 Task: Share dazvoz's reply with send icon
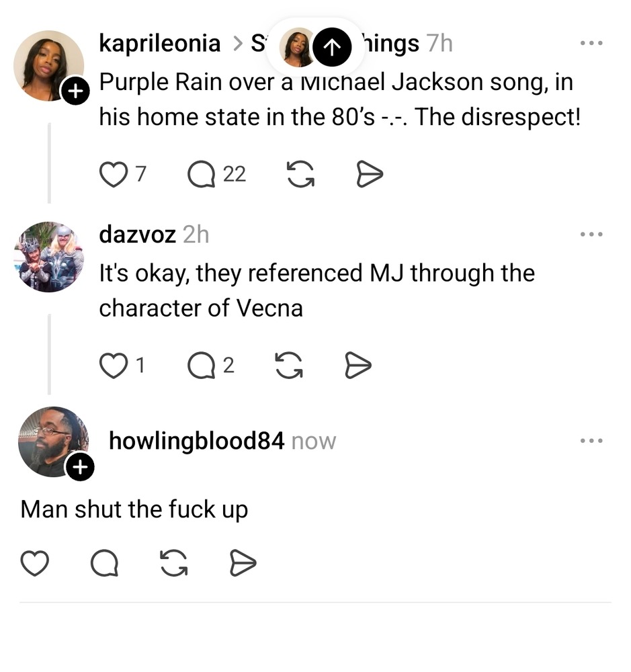pyautogui.click(x=357, y=366)
